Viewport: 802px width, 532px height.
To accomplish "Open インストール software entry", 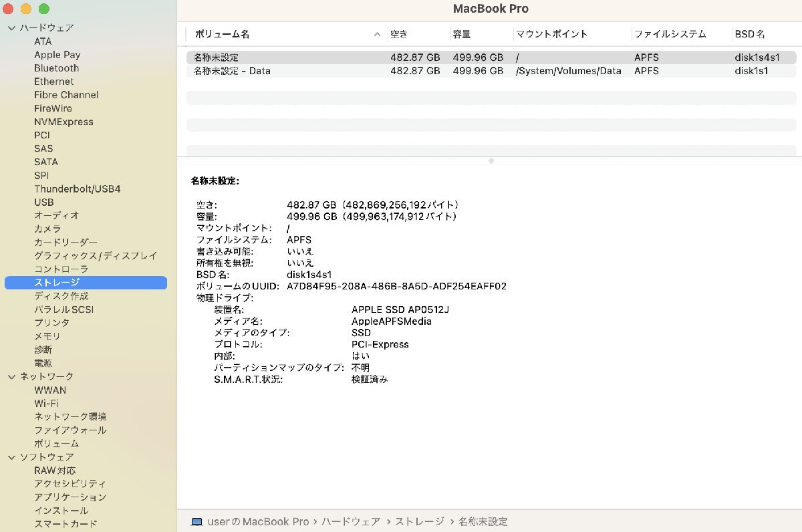I will point(61,511).
